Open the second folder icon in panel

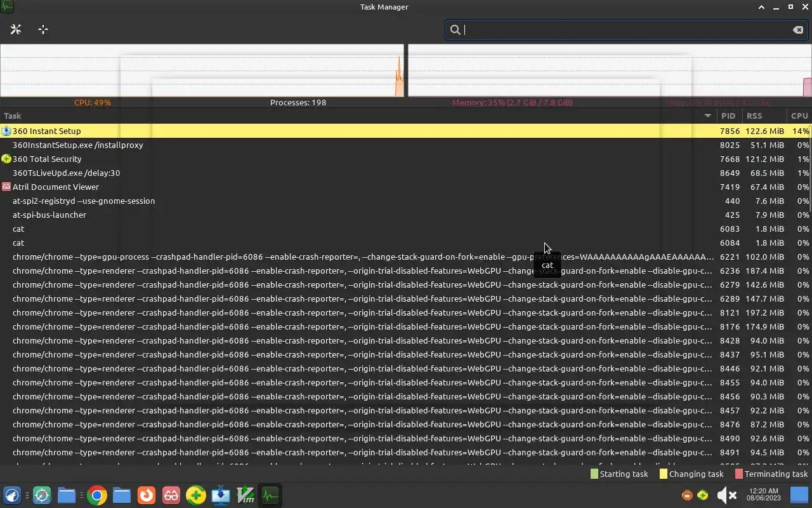click(122, 495)
